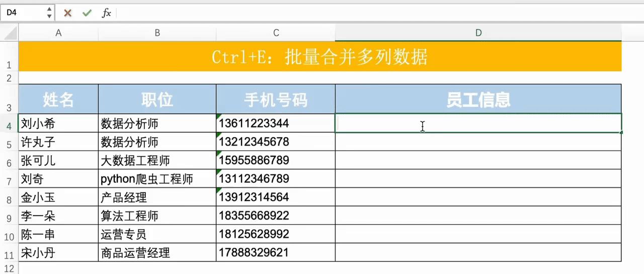Click the 员工信息 header cell
The image size is (644, 274).
(x=478, y=99)
